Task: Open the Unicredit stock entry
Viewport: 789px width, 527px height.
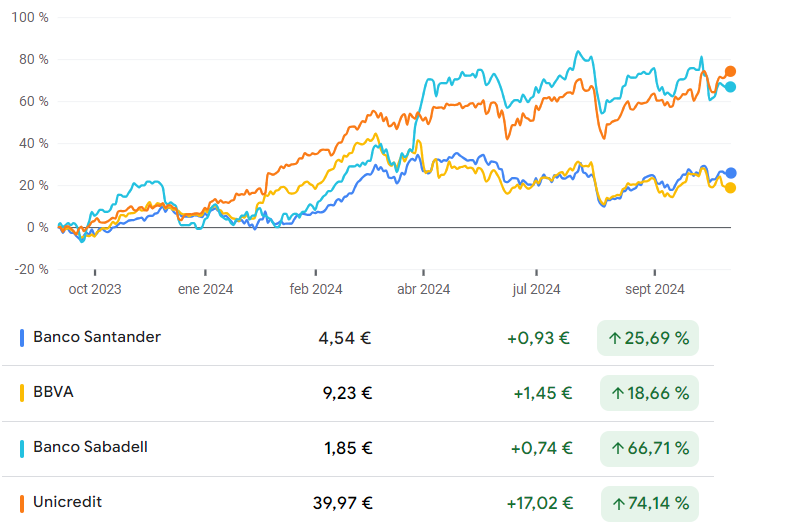Action: point(67,502)
